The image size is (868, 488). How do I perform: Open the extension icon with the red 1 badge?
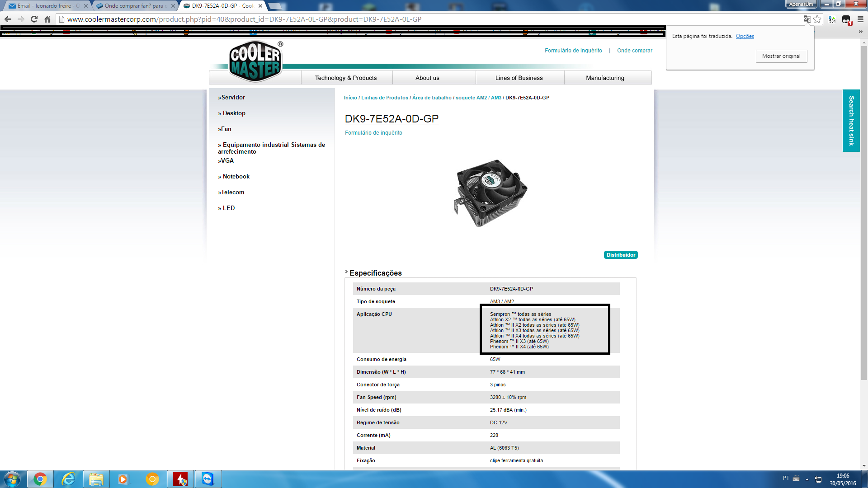846,19
